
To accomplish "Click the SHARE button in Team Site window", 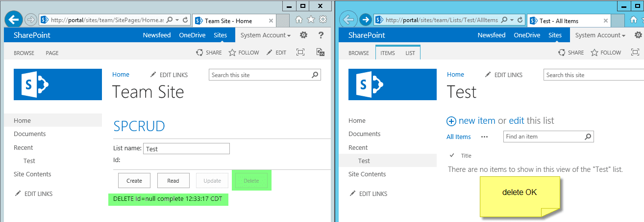I will 209,53.
